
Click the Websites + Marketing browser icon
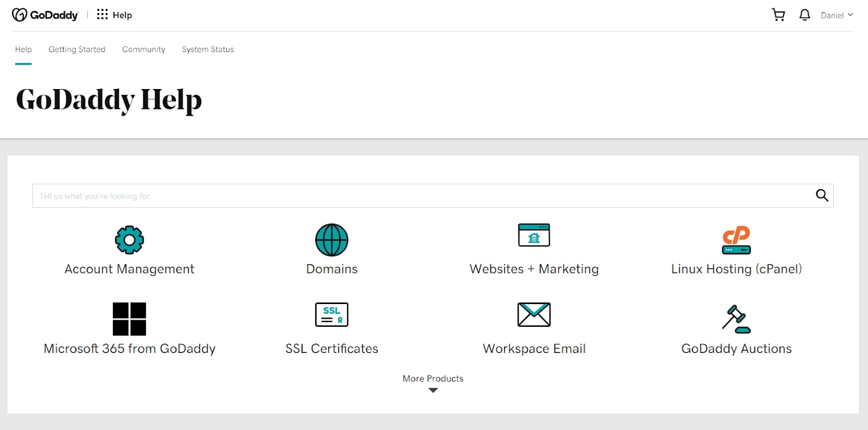click(x=534, y=235)
